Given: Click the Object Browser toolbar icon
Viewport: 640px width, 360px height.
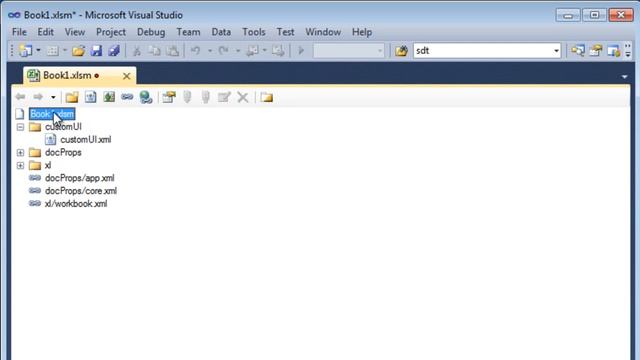Looking at the screenshot, I should (x=613, y=51).
